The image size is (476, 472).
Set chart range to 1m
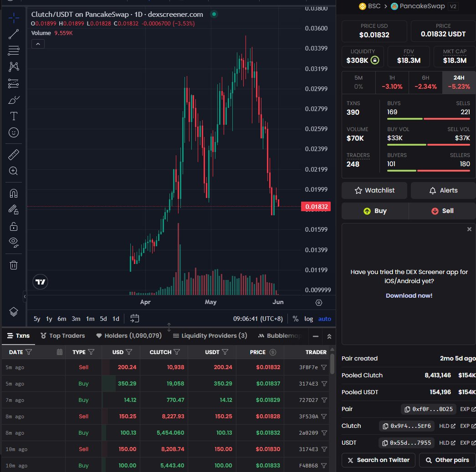90,319
